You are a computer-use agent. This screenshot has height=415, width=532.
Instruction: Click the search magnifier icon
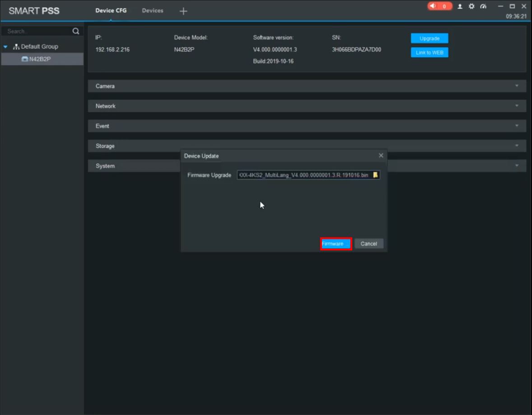[76, 31]
